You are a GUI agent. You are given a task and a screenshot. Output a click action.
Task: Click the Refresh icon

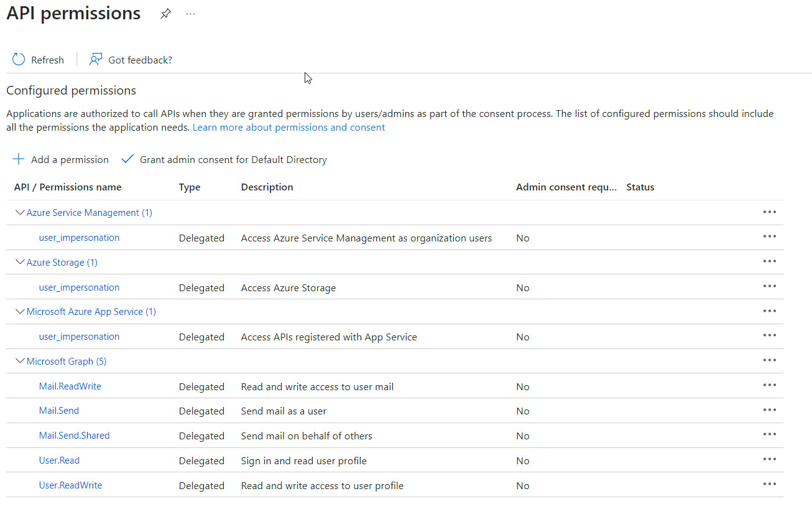[x=19, y=60]
